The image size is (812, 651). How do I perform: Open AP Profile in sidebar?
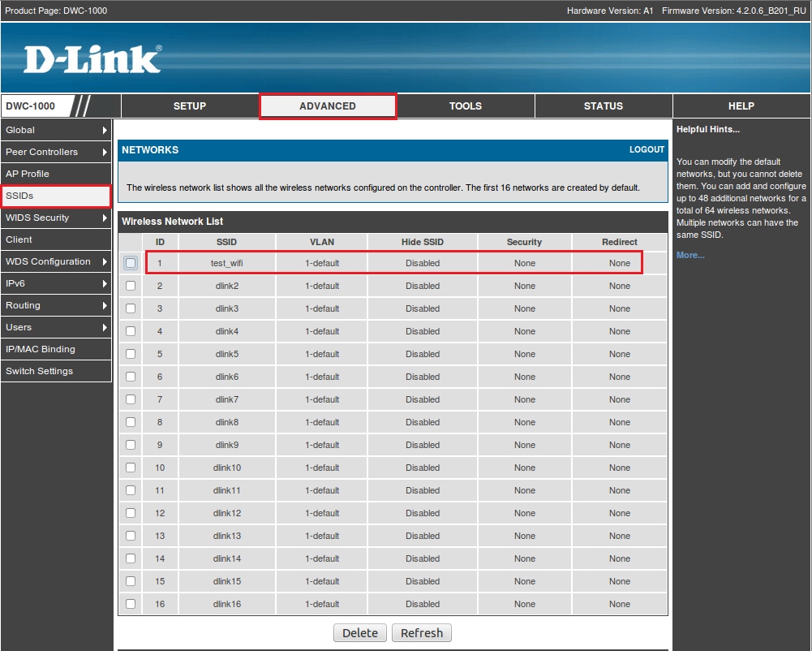(55, 174)
